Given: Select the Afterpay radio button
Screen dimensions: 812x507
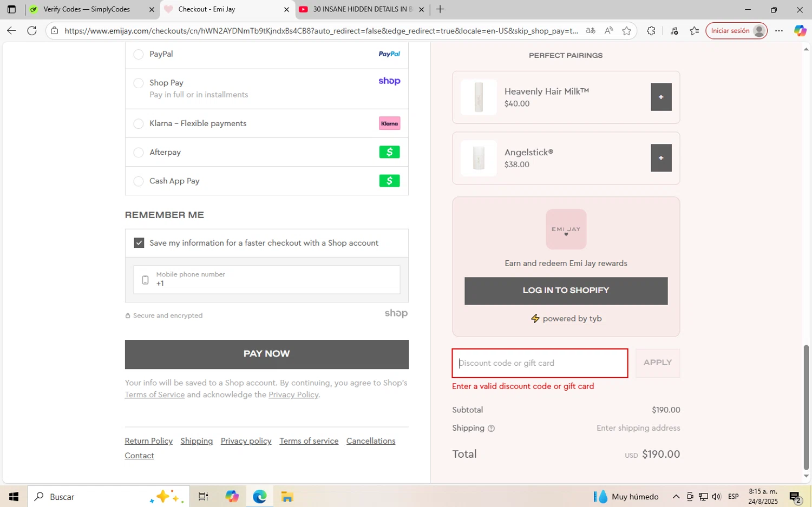Looking at the screenshot, I should [x=139, y=152].
